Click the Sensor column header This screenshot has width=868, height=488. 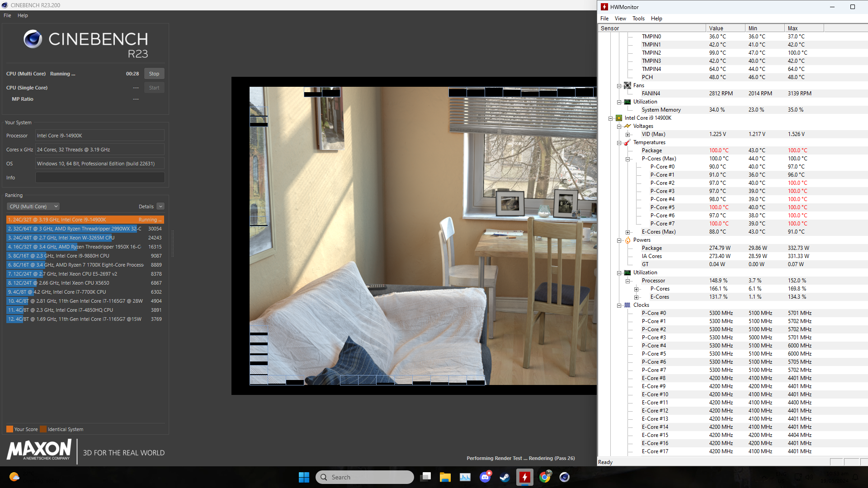tap(651, 28)
